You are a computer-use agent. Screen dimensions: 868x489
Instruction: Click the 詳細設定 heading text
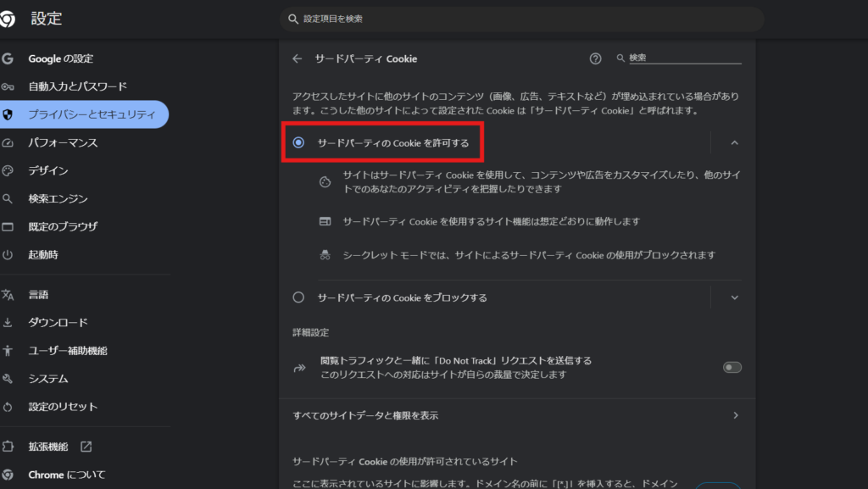click(310, 332)
